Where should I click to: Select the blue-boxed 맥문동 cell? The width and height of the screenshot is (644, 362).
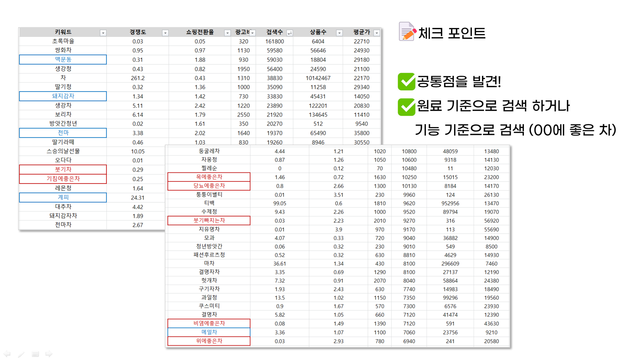tap(63, 59)
